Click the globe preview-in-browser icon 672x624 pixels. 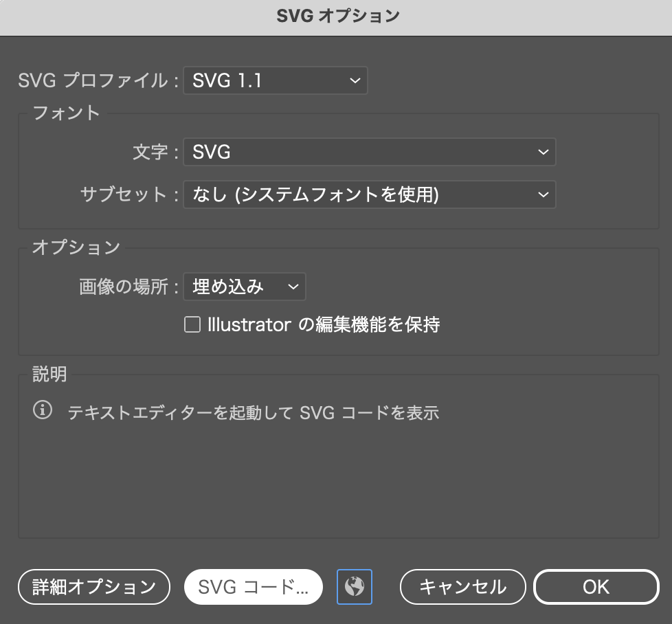tap(355, 587)
